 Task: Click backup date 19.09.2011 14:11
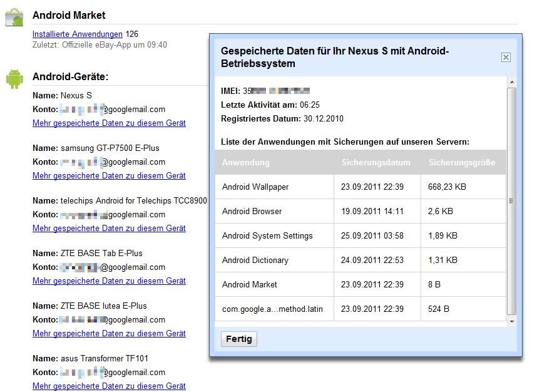[x=372, y=212]
